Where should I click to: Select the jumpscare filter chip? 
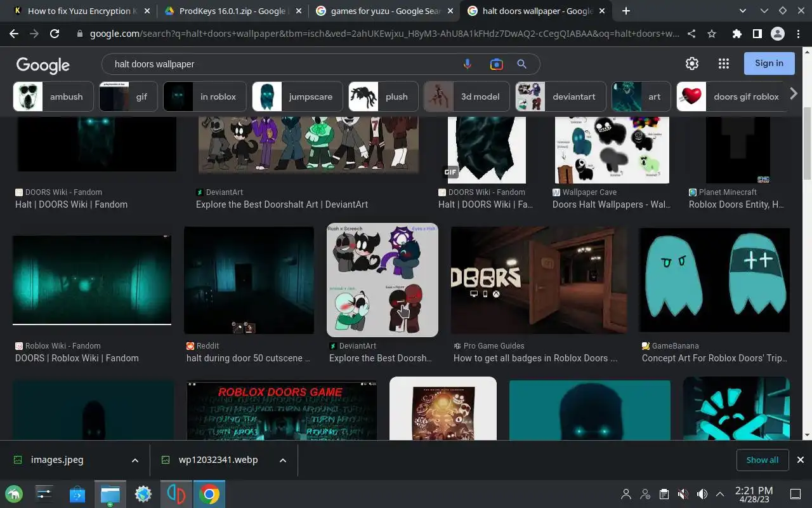(297, 97)
